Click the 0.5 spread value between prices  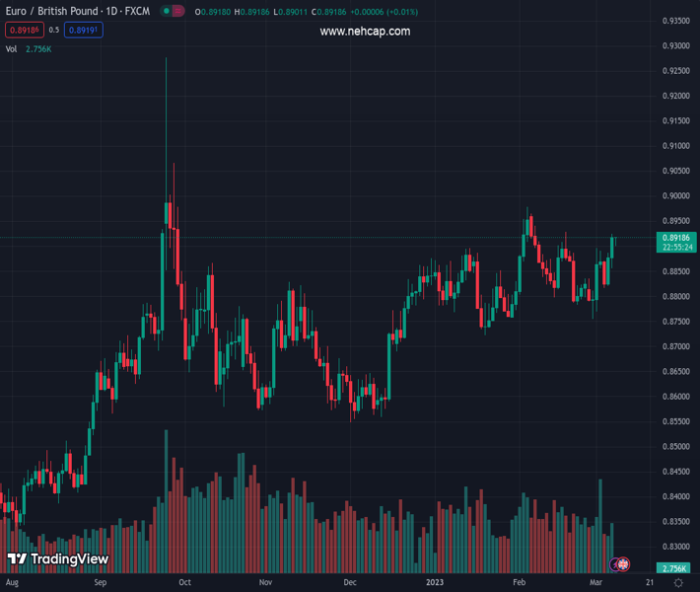[x=53, y=30]
